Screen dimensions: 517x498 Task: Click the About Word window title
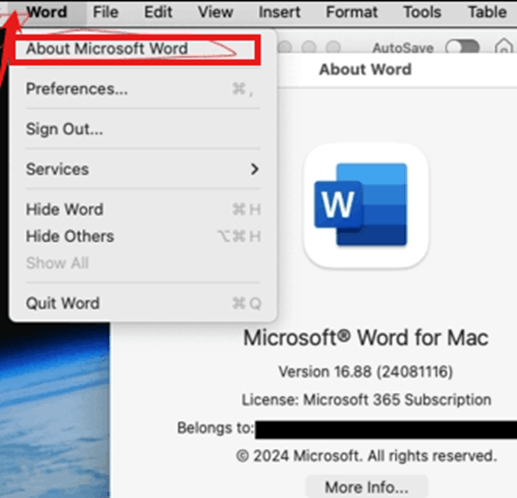pyautogui.click(x=365, y=69)
